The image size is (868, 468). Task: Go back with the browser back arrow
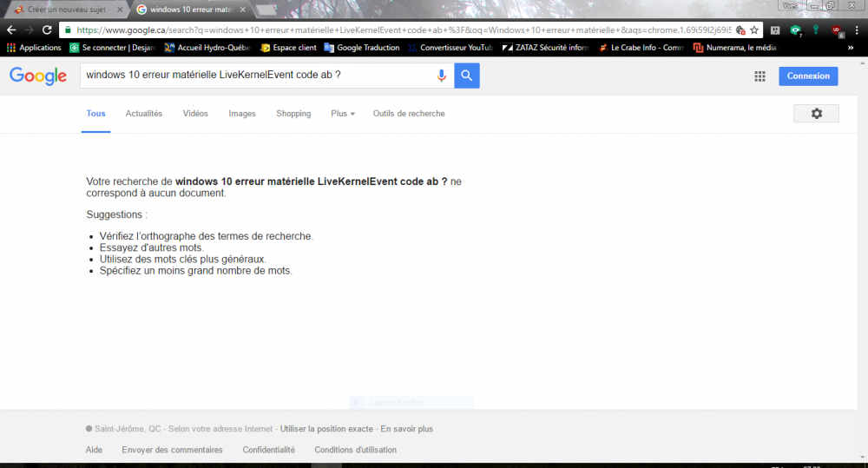tap(11, 30)
